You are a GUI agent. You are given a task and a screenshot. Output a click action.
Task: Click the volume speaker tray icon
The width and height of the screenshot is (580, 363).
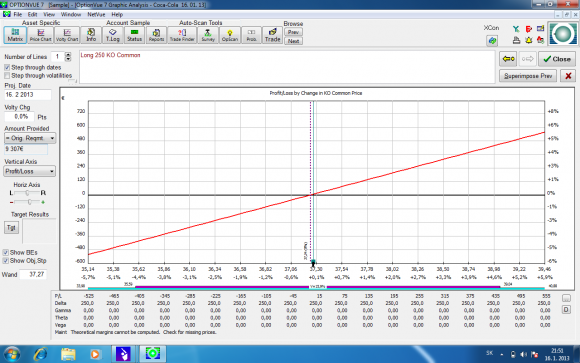click(x=523, y=354)
